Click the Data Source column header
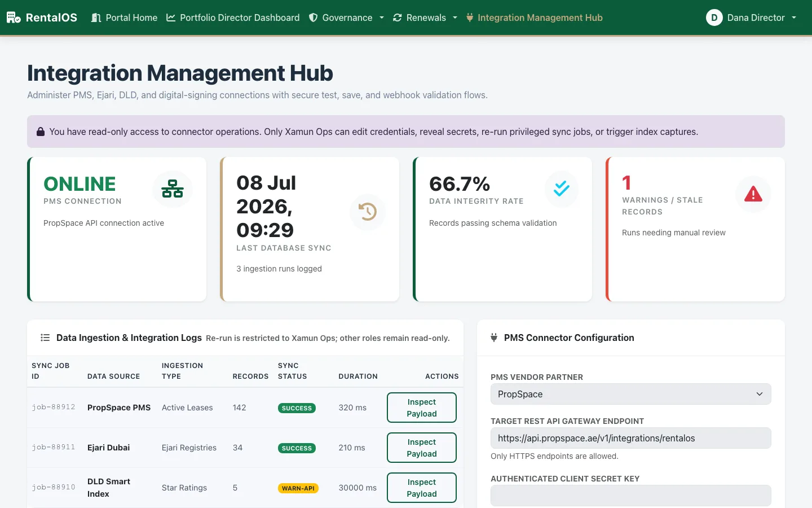The image size is (812, 508). click(113, 376)
